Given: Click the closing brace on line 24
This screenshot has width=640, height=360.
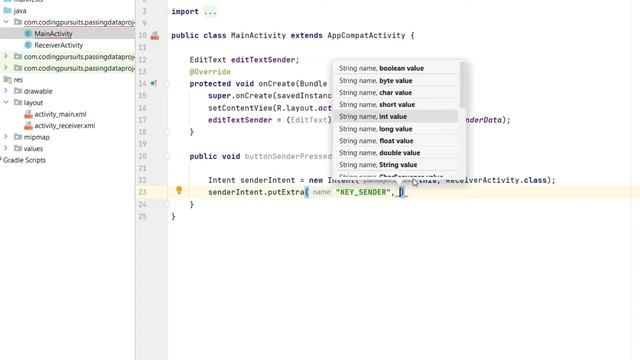Looking at the screenshot, I should point(191,204).
